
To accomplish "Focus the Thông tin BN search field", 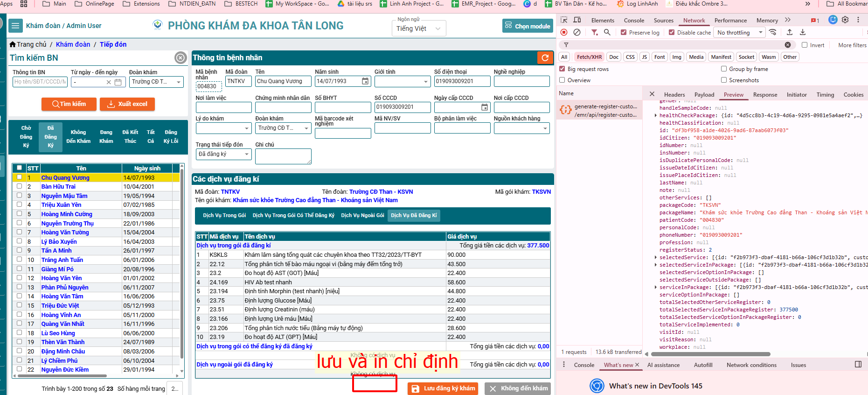I will click(x=40, y=82).
